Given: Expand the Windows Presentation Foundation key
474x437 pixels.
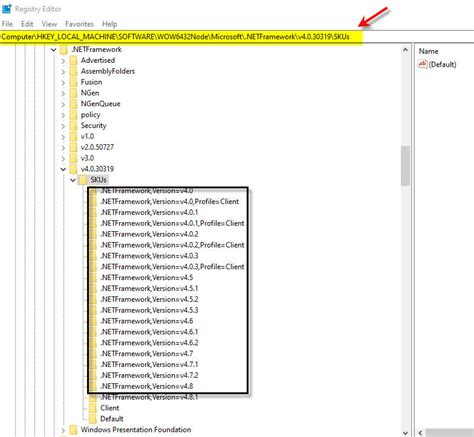Looking at the screenshot, I should pyautogui.click(x=63, y=430).
